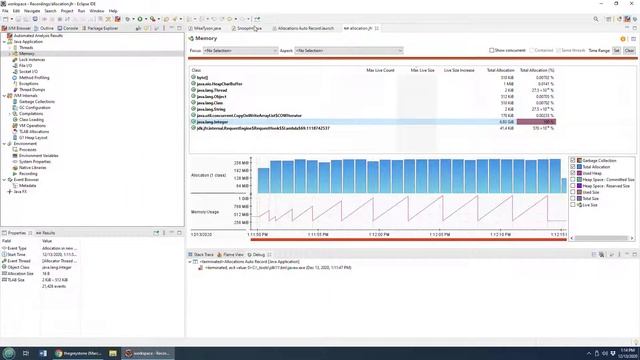Screen dimensions: 640x360
Task: Open the Class Loading page
Action: (x=31, y=120)
